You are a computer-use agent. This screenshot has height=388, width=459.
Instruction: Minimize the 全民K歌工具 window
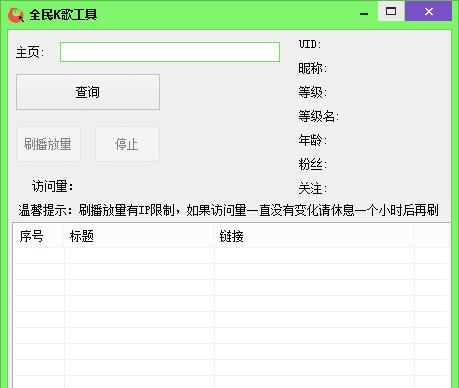tap(364, 13)
